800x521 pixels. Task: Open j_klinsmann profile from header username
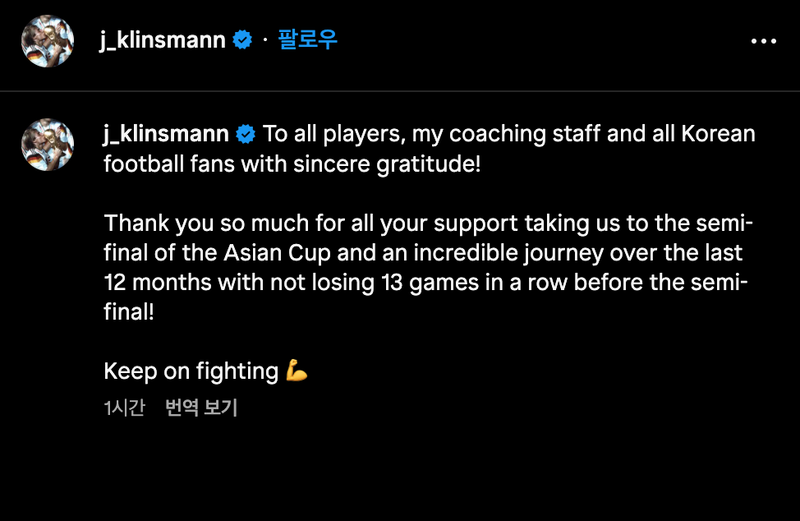click(x=162, y=40)
